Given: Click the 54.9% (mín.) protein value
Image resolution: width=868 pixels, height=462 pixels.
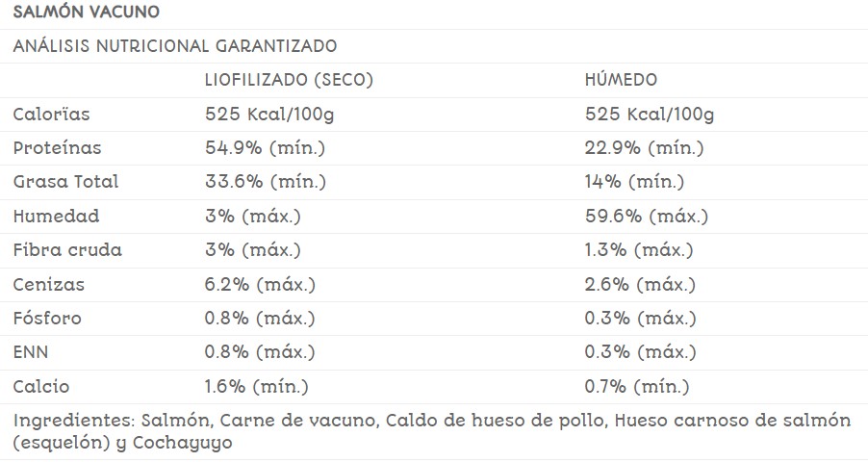Looking at the screenshot, I should tap(265, 148).
